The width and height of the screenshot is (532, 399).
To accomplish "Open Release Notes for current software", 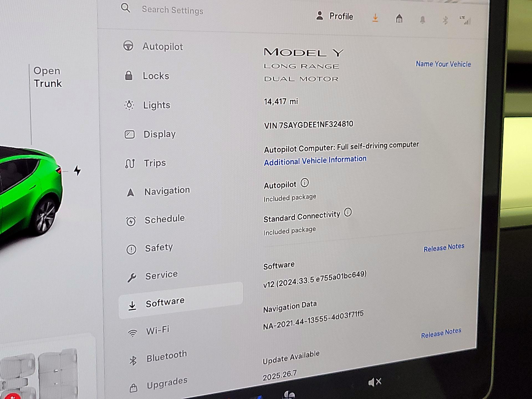I will 444,247.
